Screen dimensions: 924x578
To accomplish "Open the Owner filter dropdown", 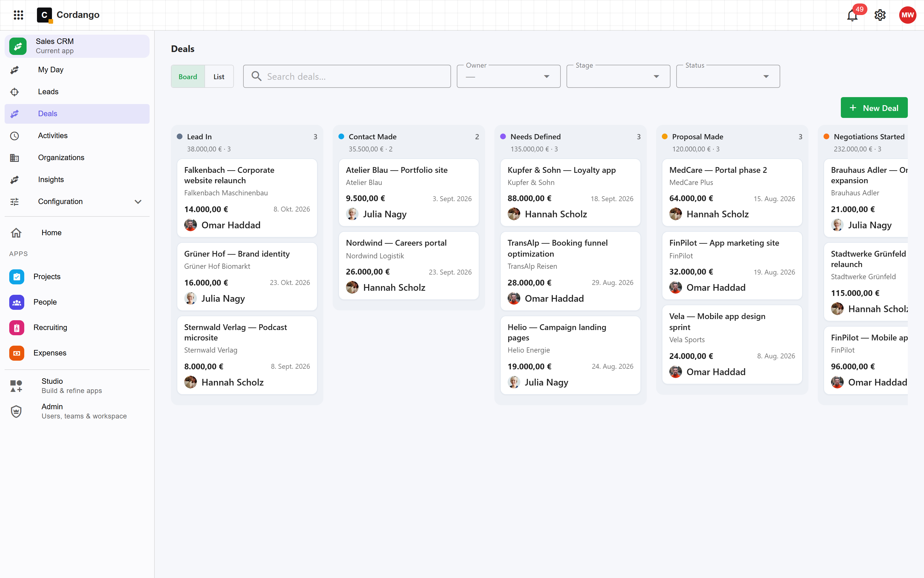I will [x=508, y=77].
